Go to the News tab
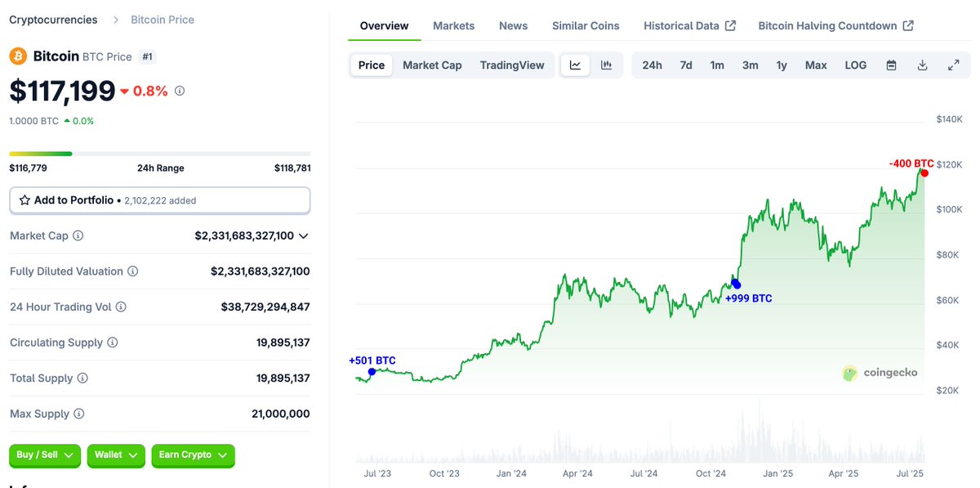Image resolution: width=980 pixels, height=488 pixels. (513, 26)
